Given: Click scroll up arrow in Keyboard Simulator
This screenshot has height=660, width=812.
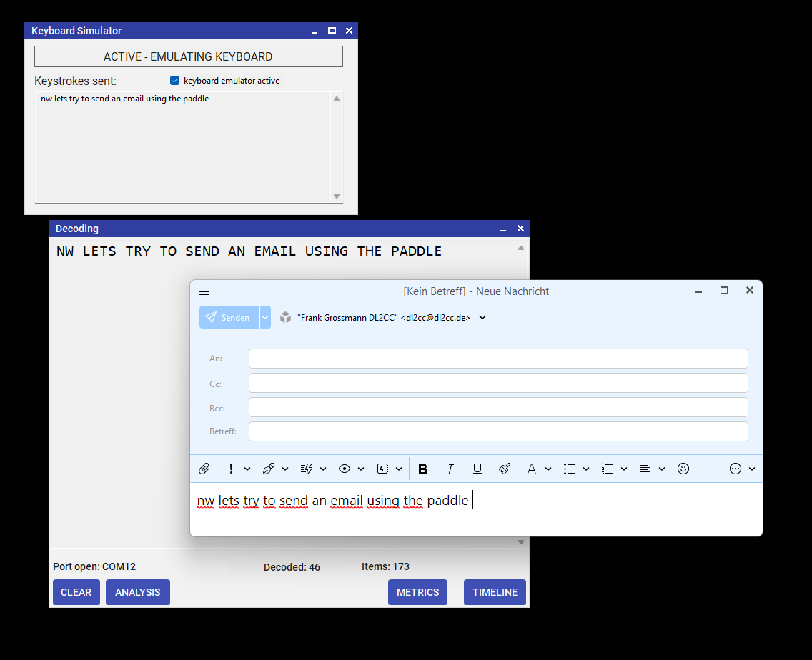Looking at the screenshot, I should (x=337, y=99).
